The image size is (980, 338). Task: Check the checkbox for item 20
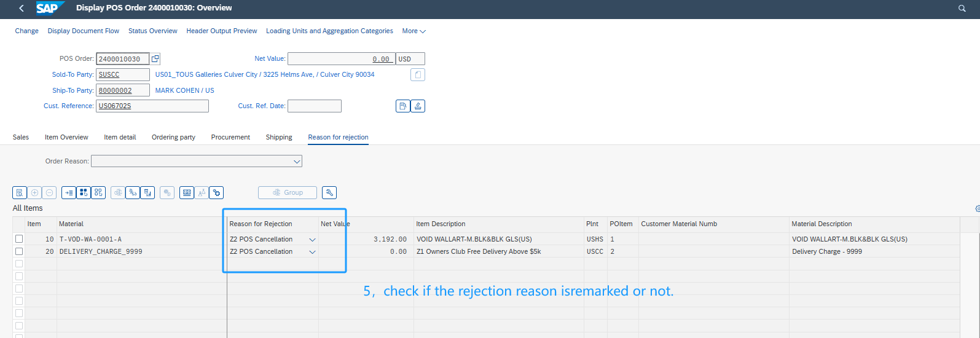coord(19,251)
